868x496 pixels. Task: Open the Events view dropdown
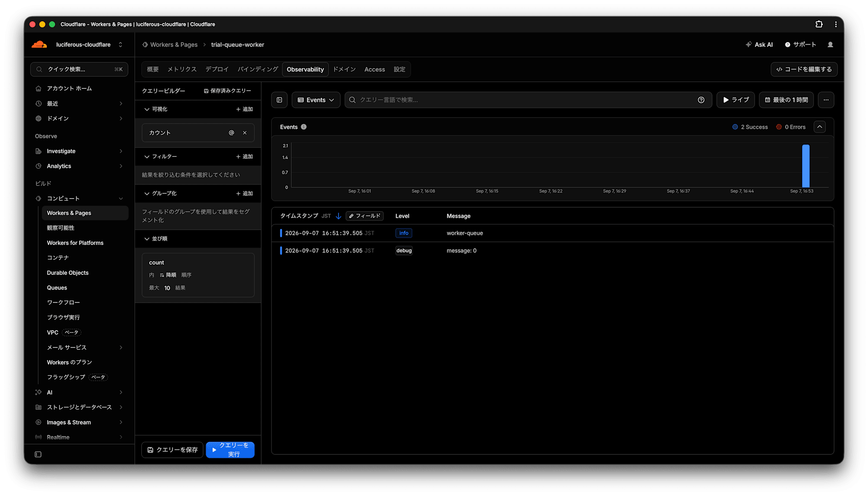[316, 100]
